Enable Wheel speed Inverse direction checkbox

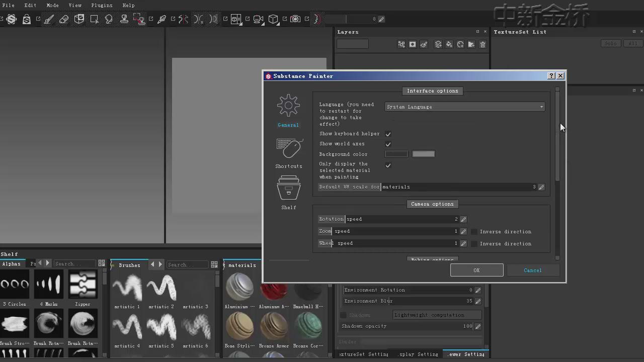click(x=474, y=243)
